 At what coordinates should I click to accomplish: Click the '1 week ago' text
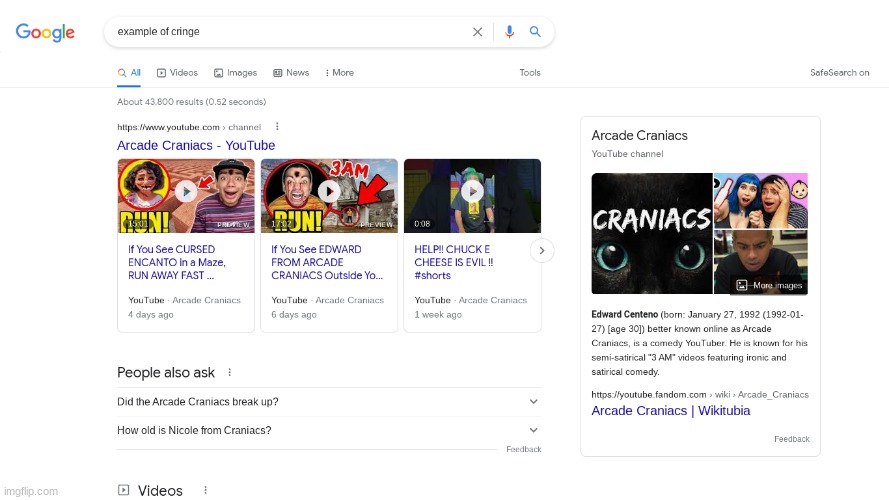(x=438, y=315)
